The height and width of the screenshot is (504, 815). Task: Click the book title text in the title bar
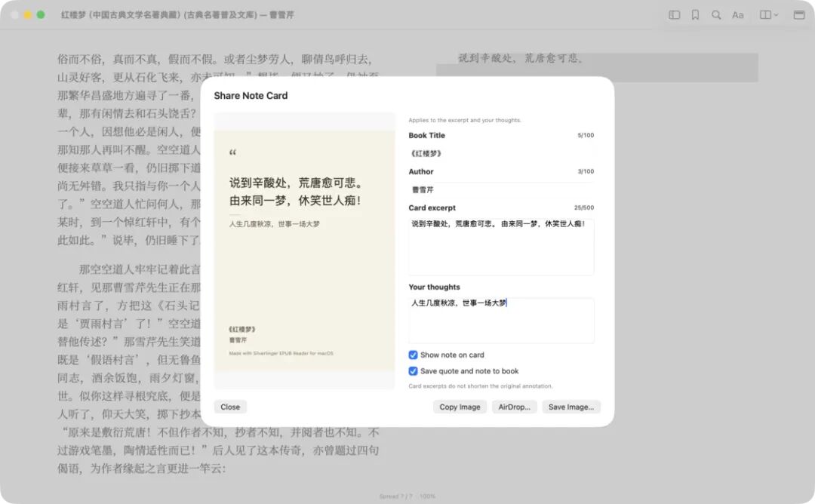point(178,15)
